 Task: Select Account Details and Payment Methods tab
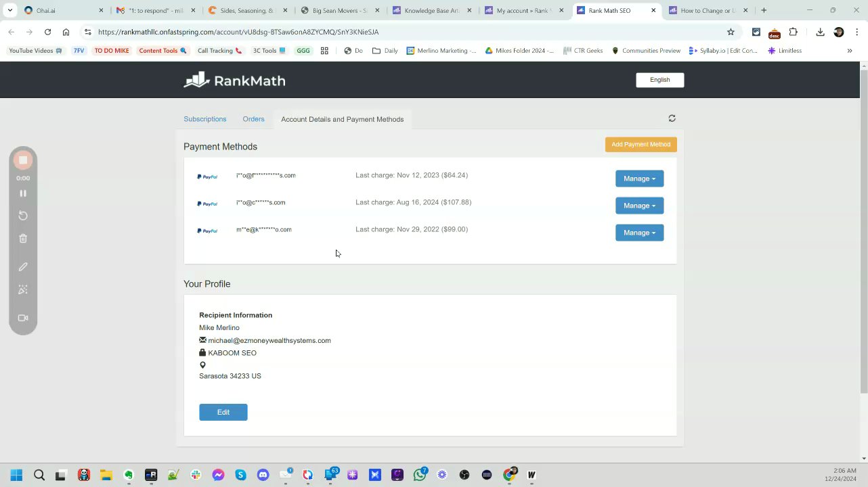[342, 119]
